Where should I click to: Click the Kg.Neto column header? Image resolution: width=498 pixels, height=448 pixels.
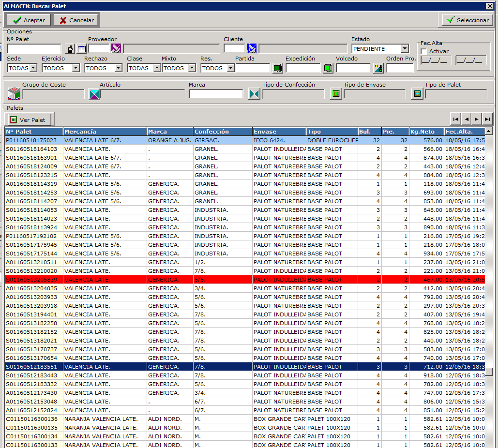coord(426,132)
